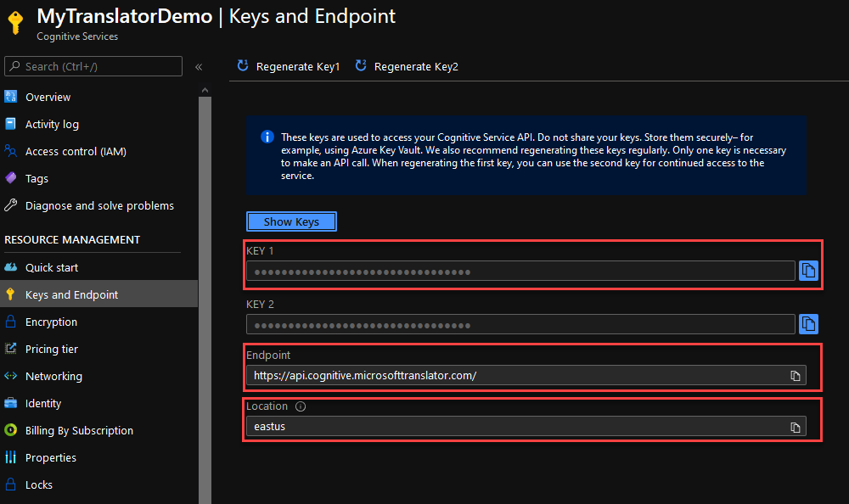Collapse the sidebar with double chevron

[x=199, y=66]
